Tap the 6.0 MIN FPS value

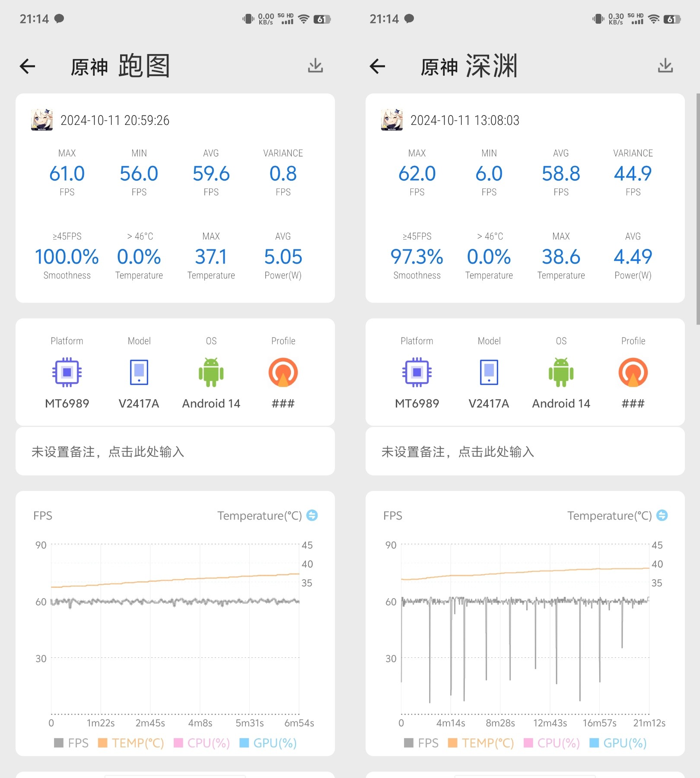pyautogui.click(x=489, y=174)
